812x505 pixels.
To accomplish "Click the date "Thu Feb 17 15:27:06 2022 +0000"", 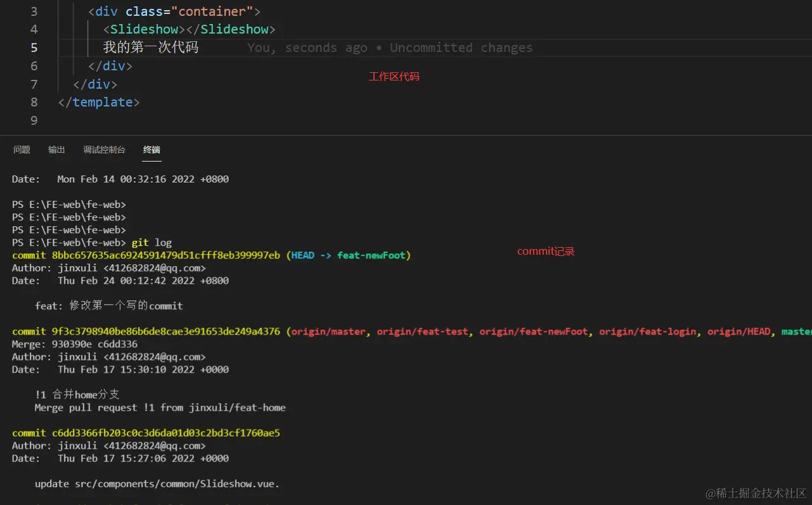I will click(x=143, y=458).
